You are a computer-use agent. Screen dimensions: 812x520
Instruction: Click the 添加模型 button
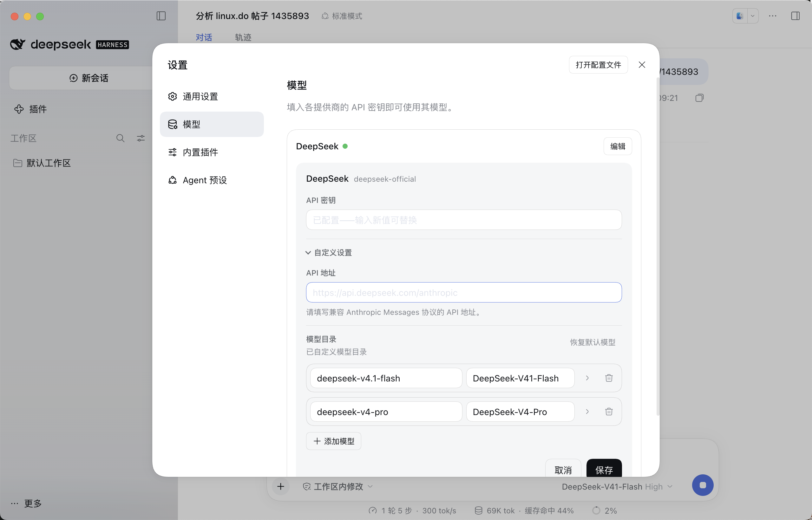pyautogui.click(x=334, y=441)
